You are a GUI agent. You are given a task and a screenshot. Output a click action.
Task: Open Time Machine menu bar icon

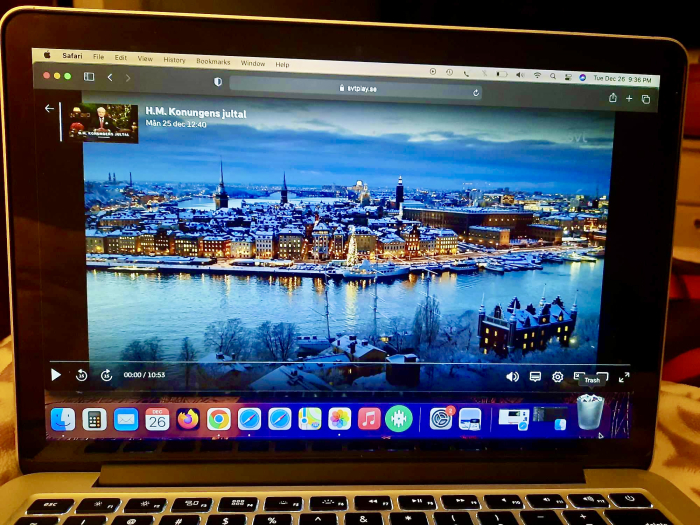pos(450,72)
